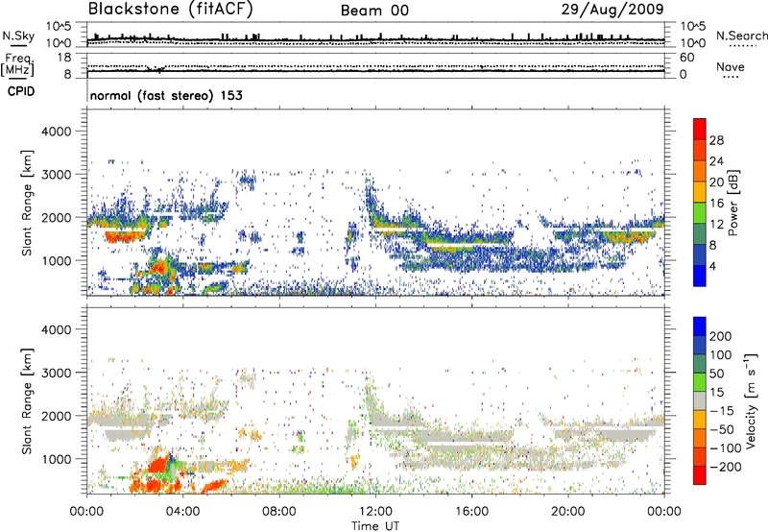Select the 3000 tick in the velocity panel
768x532 pixels.
(x=57, y=373)
